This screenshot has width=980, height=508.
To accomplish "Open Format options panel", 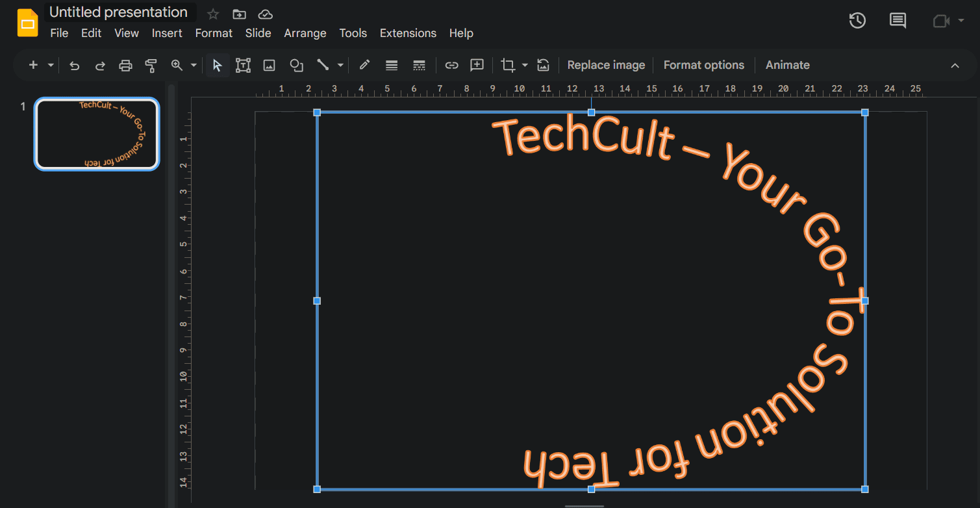I will coord(704,65).
